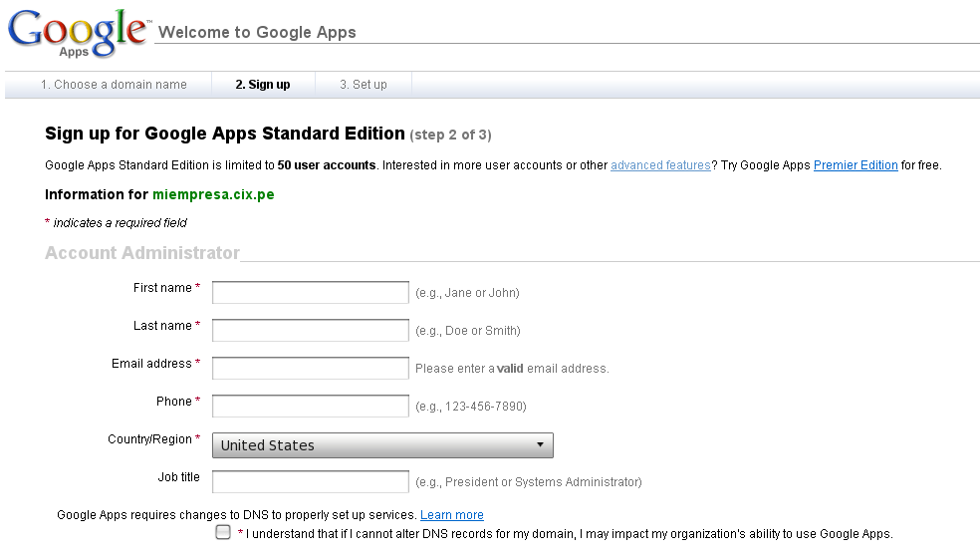Focus the First name input field

(x=311, y=292)
